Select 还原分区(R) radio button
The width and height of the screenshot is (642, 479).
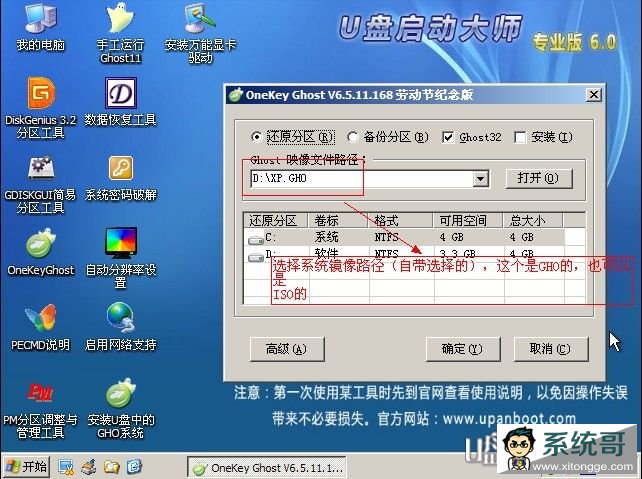click(256, 137)
